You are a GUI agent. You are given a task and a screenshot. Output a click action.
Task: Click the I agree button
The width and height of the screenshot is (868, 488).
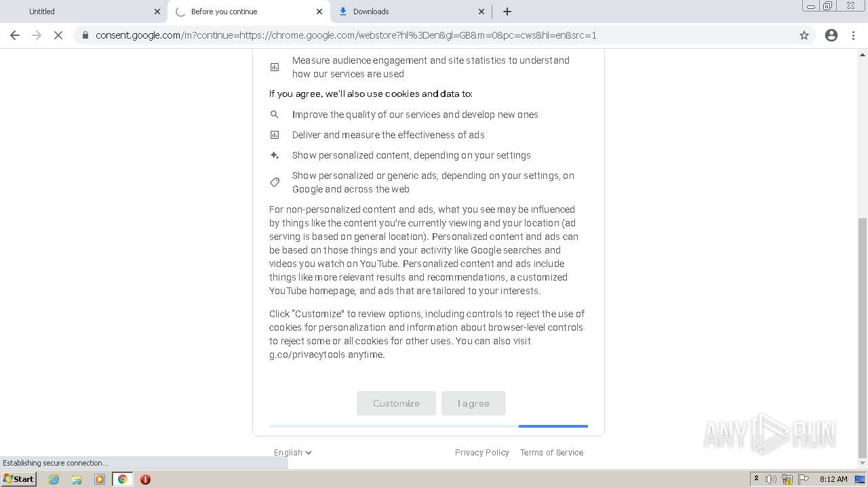[x=473, y=403]
